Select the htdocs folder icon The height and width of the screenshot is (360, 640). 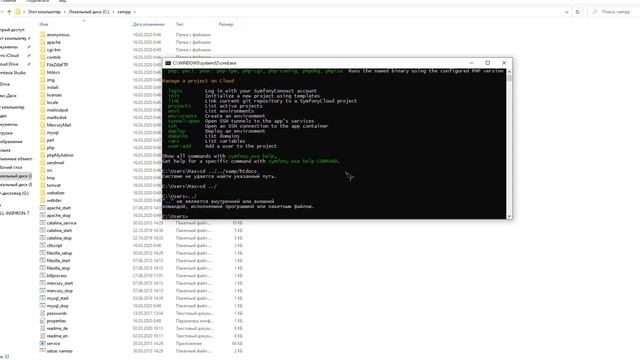click(x=42, y=72)
